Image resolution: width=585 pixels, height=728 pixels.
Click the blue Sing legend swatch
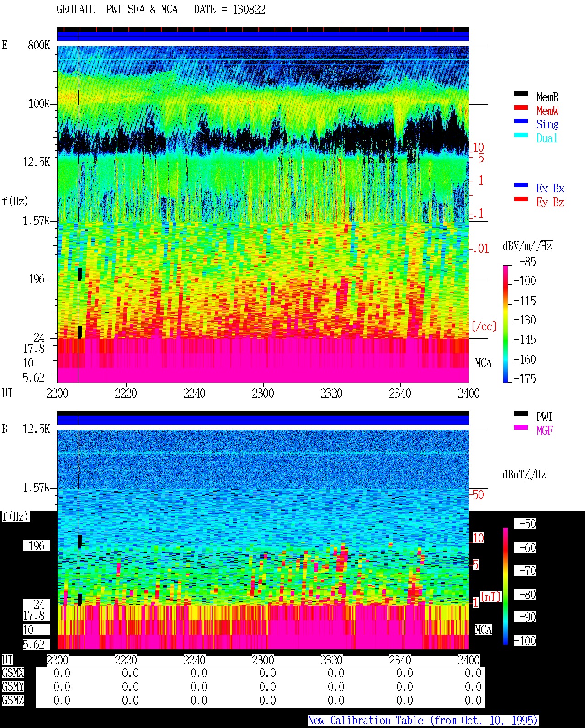click(x=521, y=122)
